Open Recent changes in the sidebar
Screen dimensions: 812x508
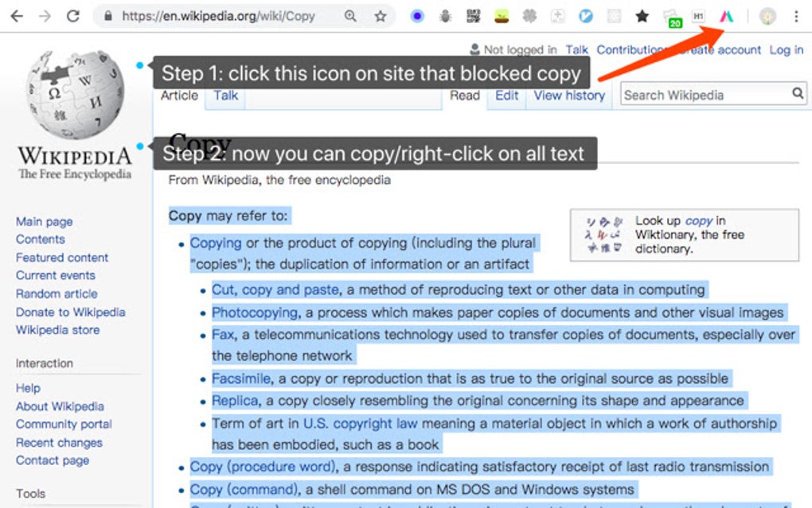click(x=59, y=443)
